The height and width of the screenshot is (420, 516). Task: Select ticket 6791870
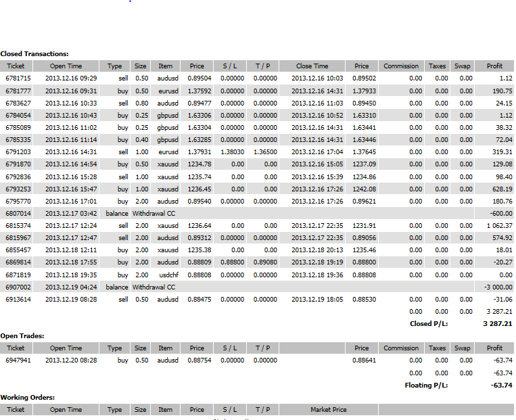click(x=18, y=164)
